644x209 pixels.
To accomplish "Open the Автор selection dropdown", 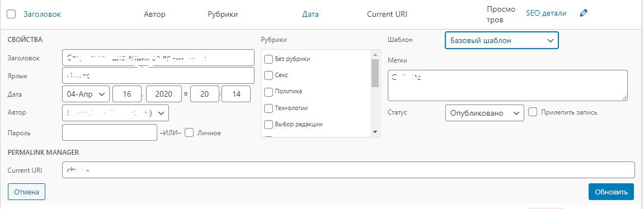I will pos(115,113).
